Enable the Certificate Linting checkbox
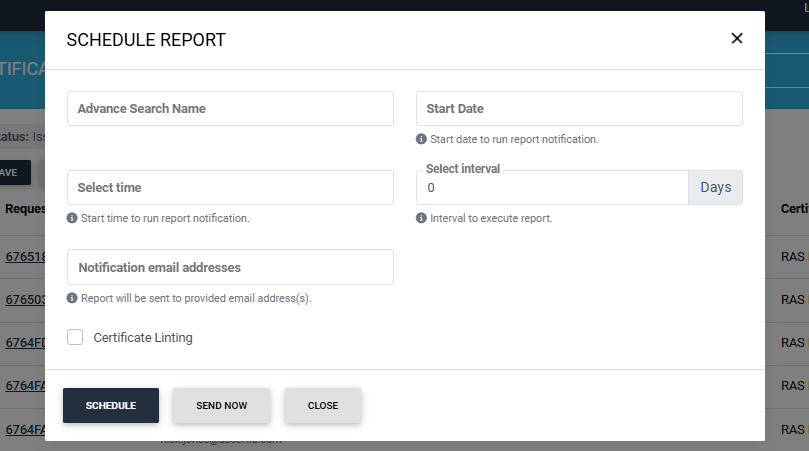Image resolution: width=809 pixels, height=451 pixels. [75, 337]
